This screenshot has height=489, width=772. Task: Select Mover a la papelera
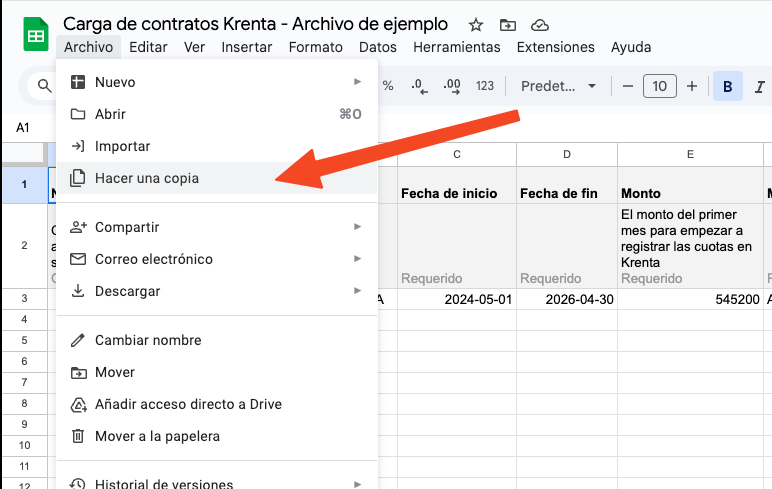[217, 436]
